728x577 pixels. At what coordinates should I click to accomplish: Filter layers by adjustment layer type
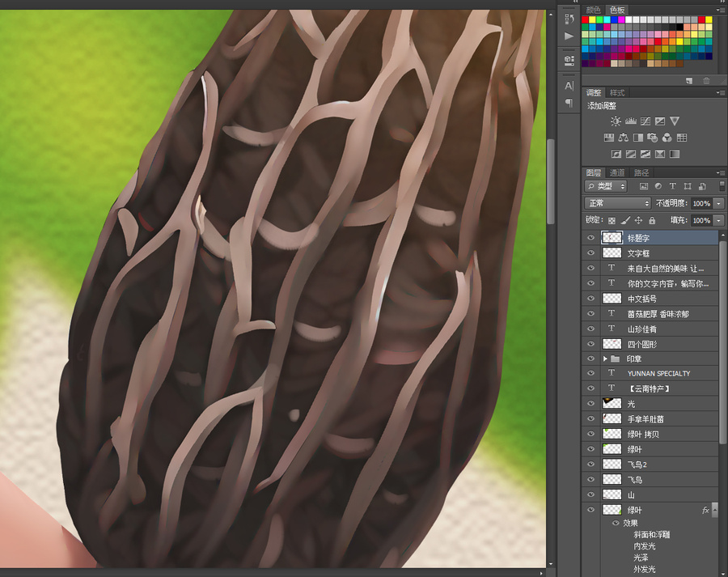[x=658, y=186]
